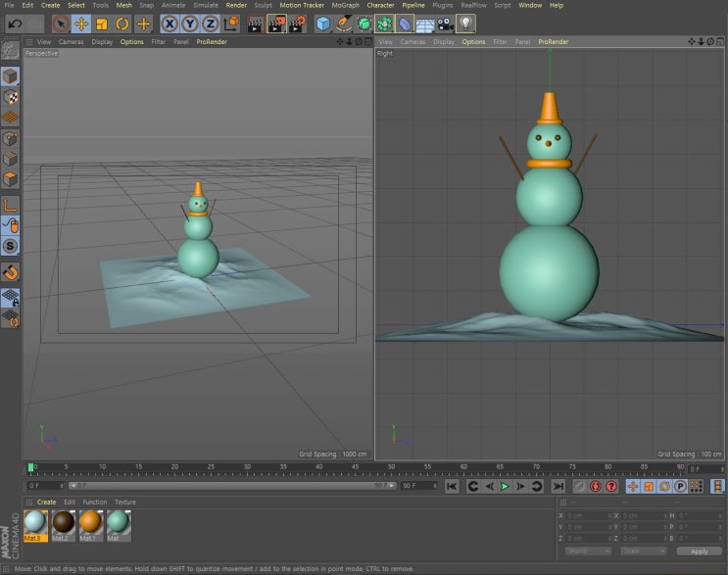
Task: Toggle coordinate system icon
Action: [x=231, y=24]
